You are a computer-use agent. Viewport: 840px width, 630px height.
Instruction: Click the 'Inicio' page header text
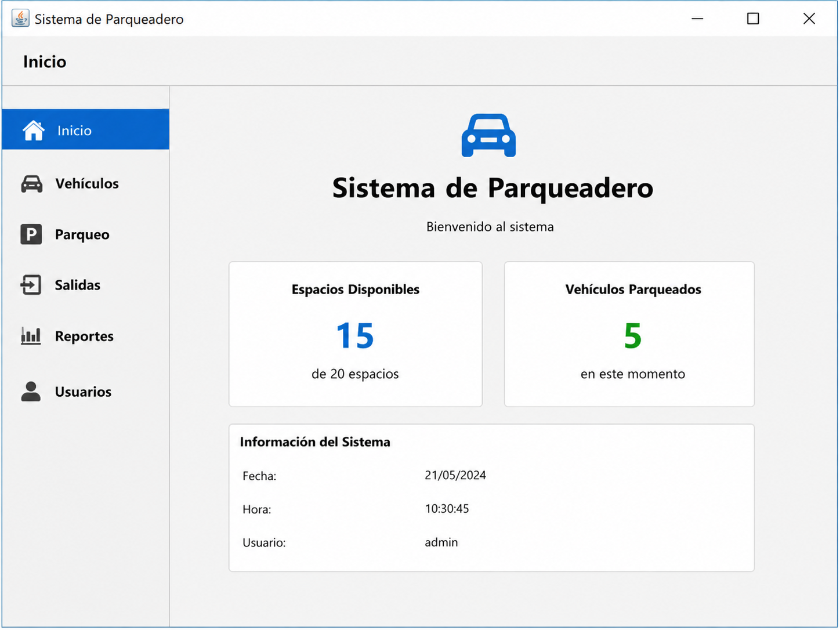tap(45, 61)
